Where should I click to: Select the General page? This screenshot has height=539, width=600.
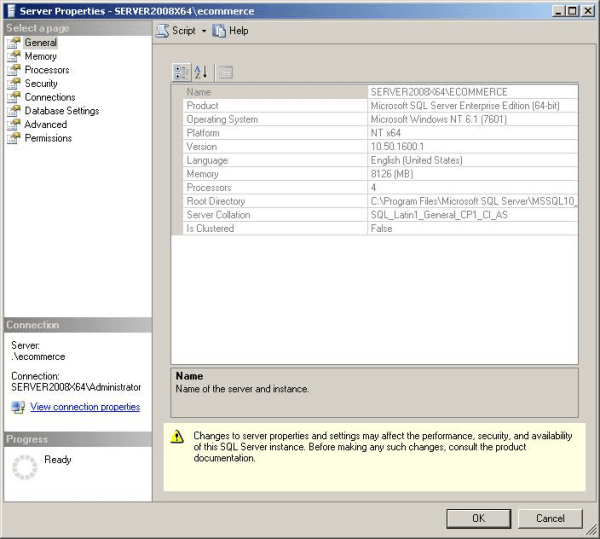tap(41, 42)
